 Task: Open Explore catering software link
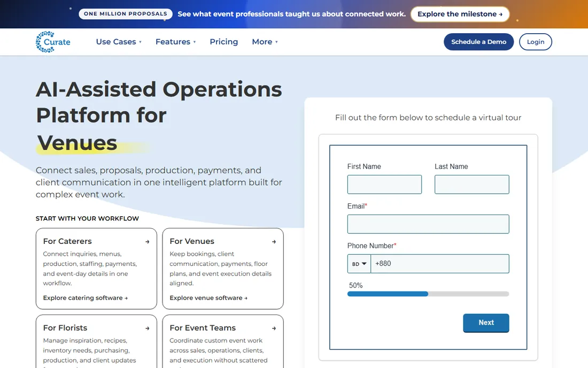(x=85, y=298)
